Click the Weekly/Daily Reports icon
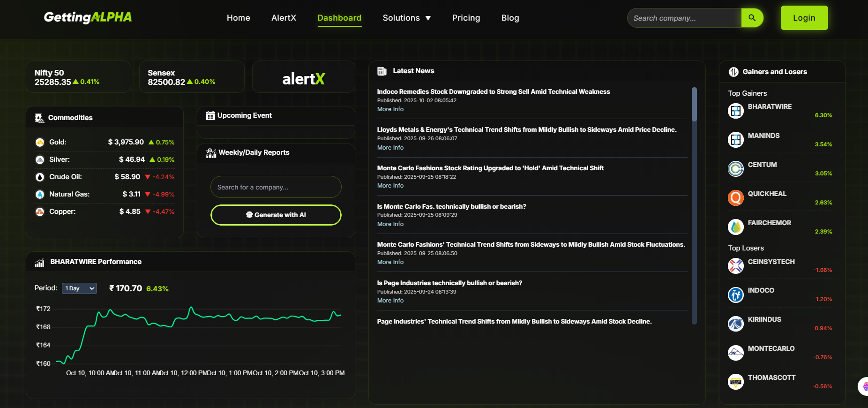 point(211,152)
